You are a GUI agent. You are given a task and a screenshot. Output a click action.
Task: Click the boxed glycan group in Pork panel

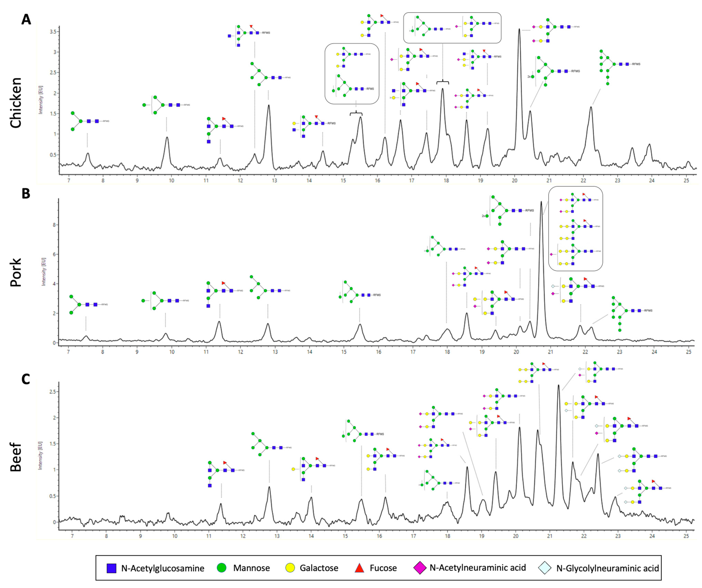point(575,228)
